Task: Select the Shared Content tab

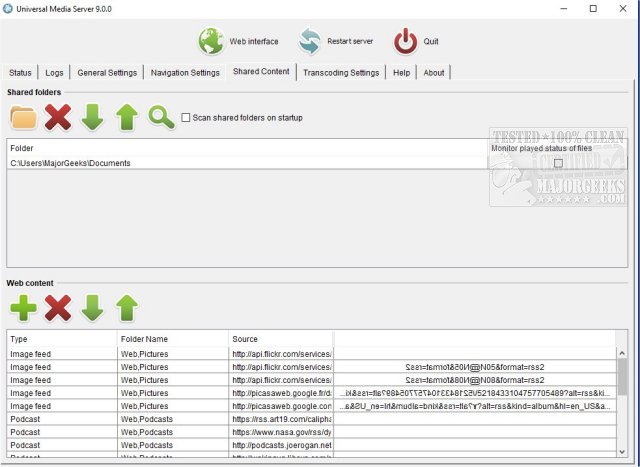Action: click(x=261, y=71)
